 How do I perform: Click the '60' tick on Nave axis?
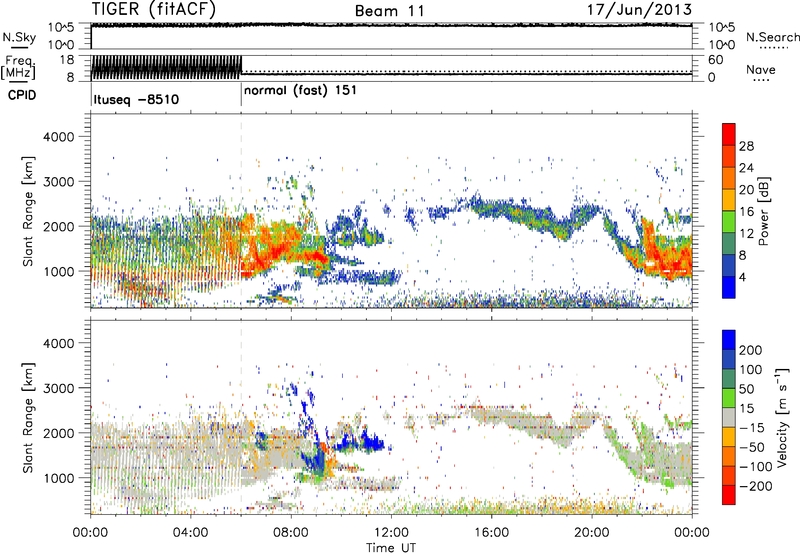[x=715, y=60]
